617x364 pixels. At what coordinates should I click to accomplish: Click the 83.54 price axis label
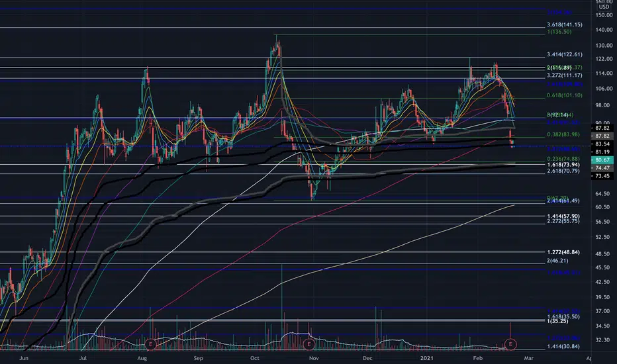pos(602,144)
